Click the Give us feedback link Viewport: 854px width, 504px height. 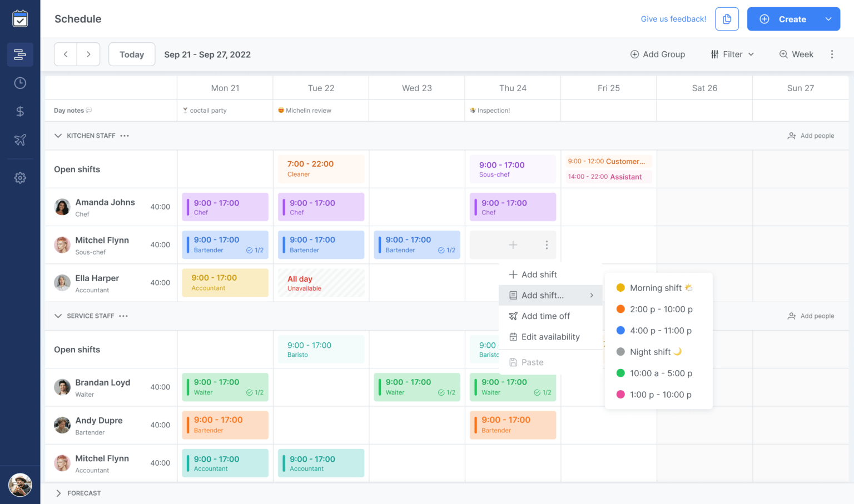tap(673, 18)
